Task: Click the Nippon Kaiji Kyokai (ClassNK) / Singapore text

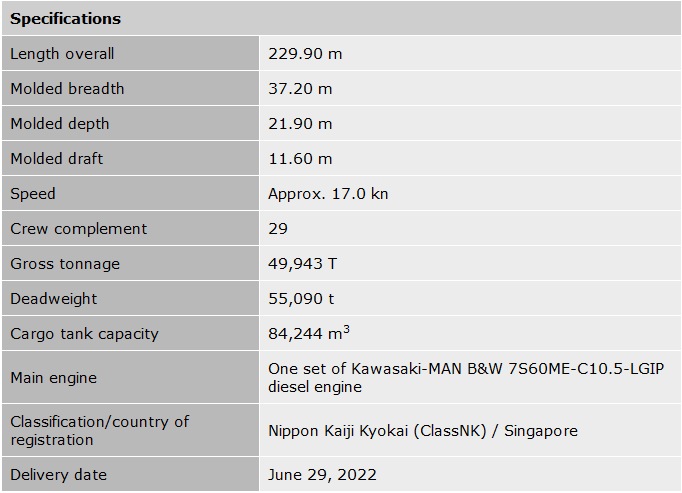Action: pos(423,431)
